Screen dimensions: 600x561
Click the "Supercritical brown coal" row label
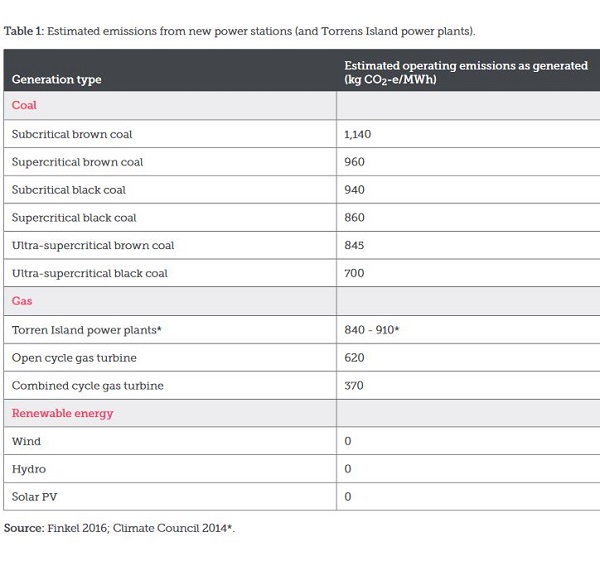point(77,162)
